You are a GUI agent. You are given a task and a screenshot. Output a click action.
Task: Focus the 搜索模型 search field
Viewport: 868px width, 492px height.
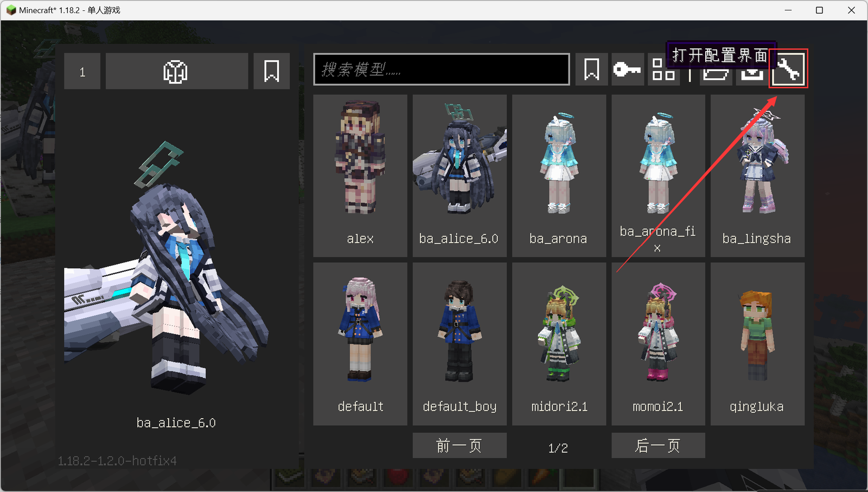441,70
